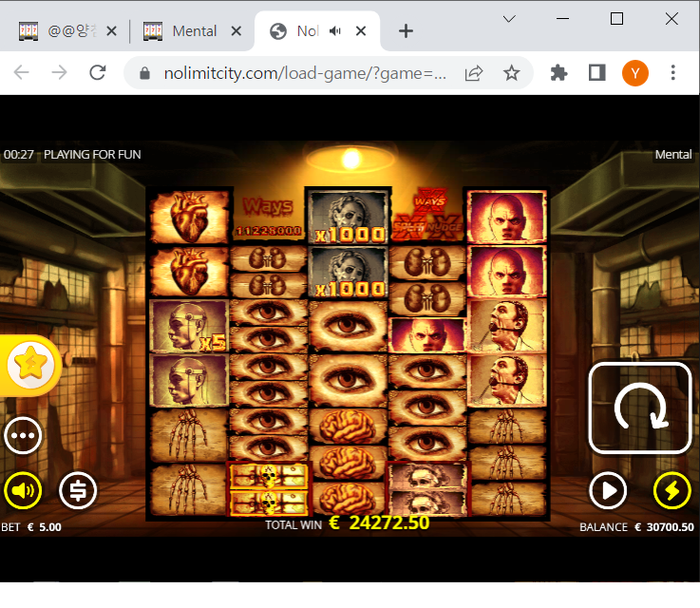
Task: Click the Ways 11228000 counter
Action: coord(268,217)
